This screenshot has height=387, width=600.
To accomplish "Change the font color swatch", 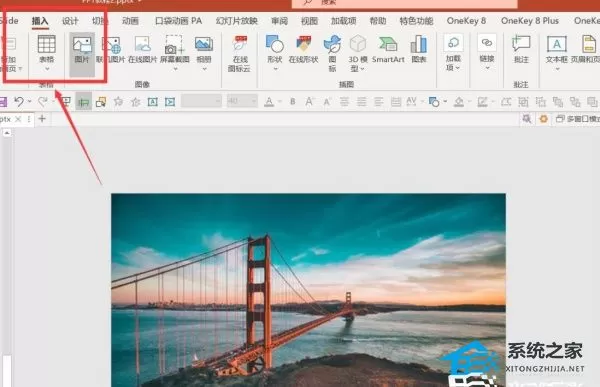I will [269, 102].
